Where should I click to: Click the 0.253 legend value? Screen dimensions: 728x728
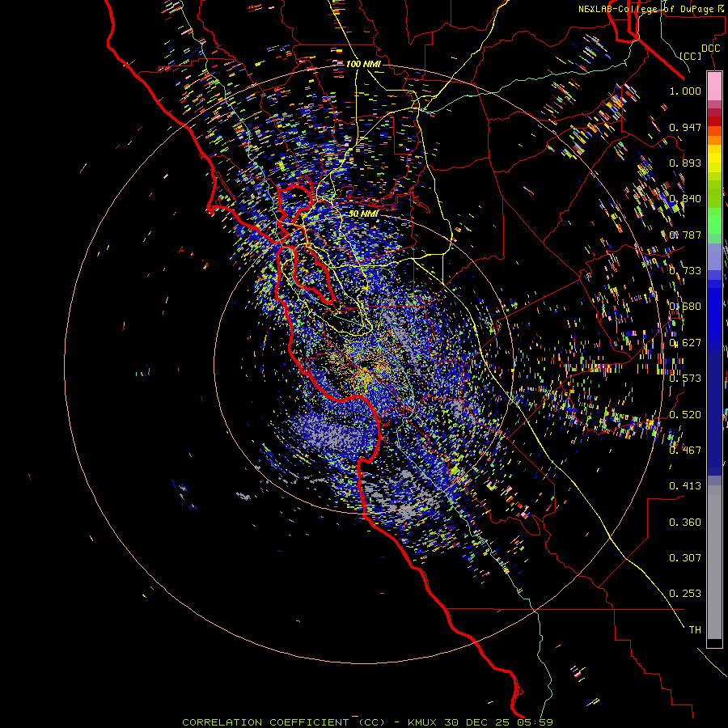pyautogui.click(x=685, y=594)
